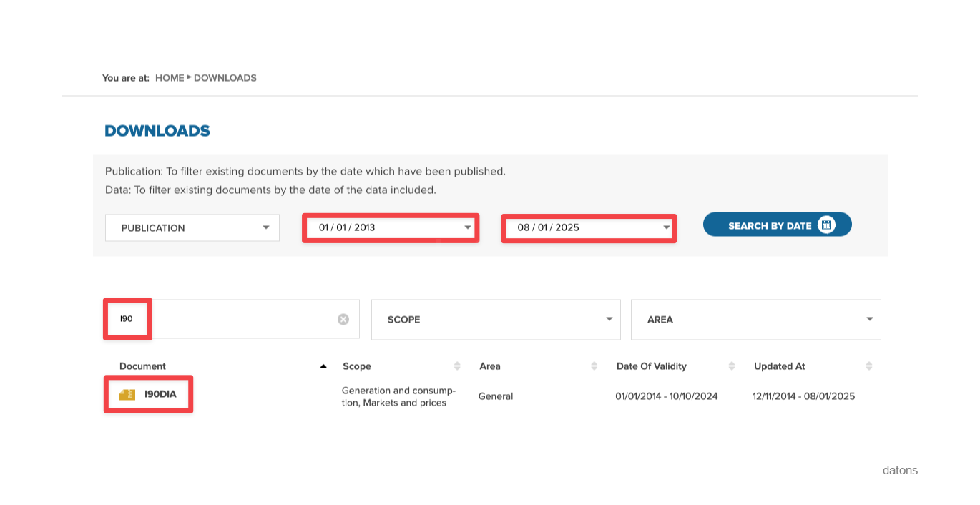Click the zip file icon beside I90DIA
The height and width of the screenshot is (505, 980).
(x=127, y=394)
